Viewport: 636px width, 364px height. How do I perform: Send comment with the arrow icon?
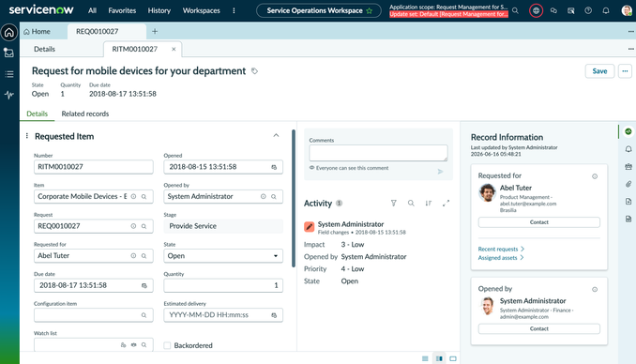(441, 172)
